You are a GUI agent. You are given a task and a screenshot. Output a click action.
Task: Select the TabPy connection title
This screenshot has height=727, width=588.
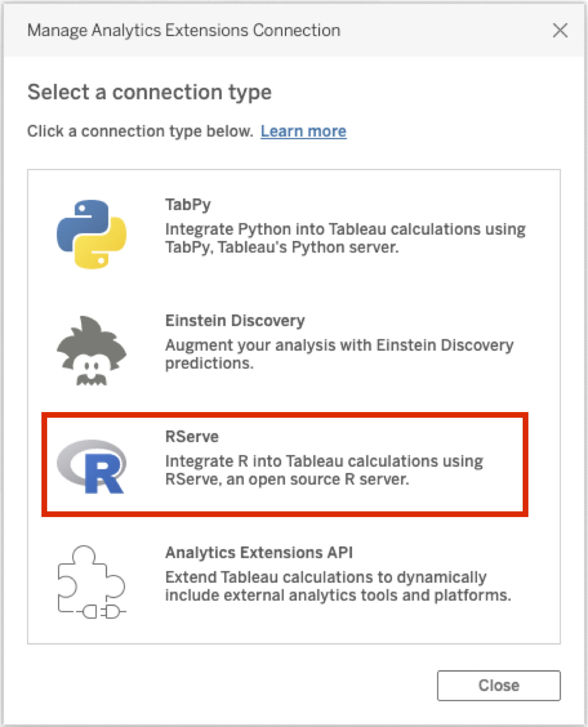pos(188,205)
